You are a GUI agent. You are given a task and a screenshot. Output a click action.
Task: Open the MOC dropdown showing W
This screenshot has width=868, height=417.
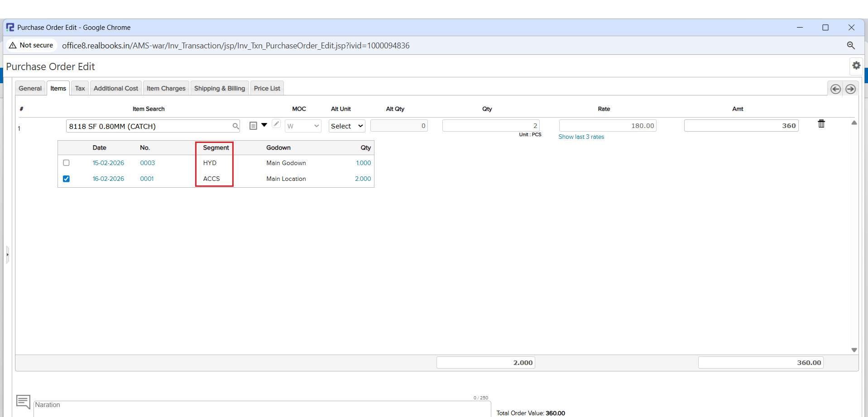[302, 126]
